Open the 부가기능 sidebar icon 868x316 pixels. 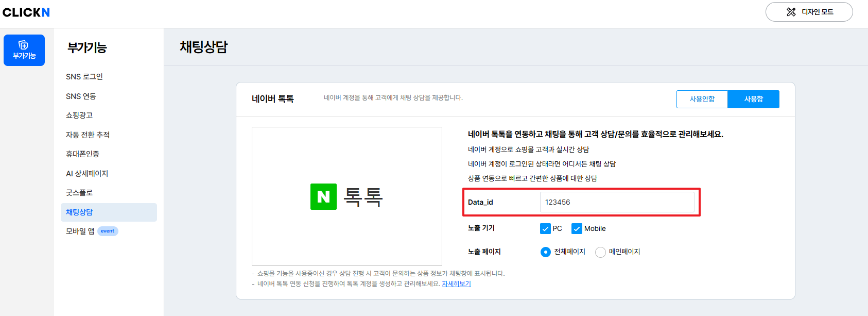coord(24,50)
